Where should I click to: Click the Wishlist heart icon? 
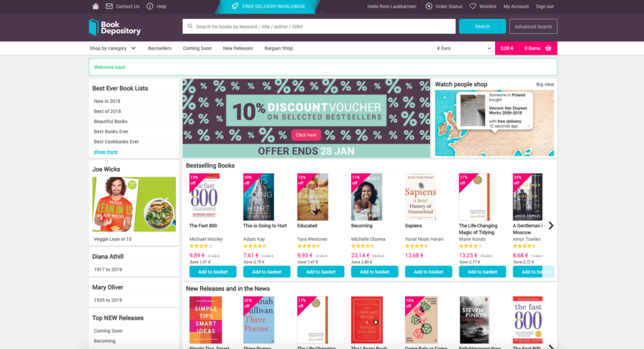click(x=473, y=6)
